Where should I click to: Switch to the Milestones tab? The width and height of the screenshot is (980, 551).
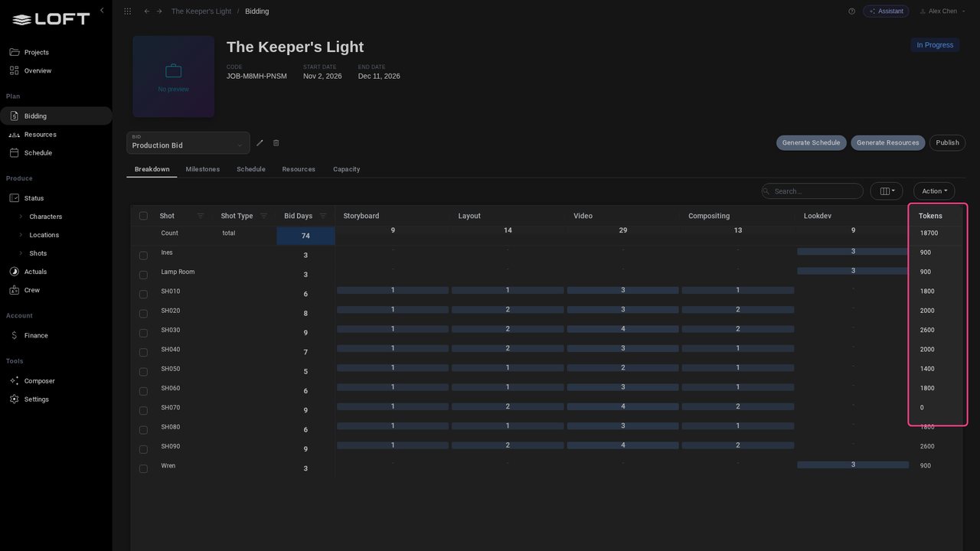tap(203, 169)
